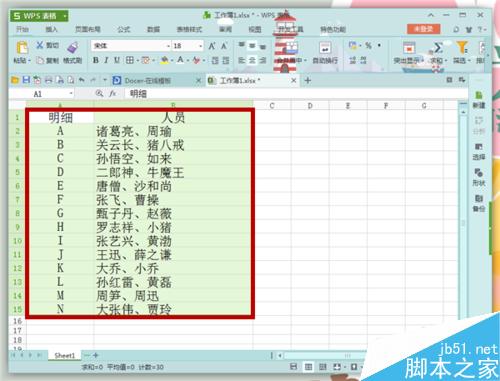This screenshot has height=381, width=500.
Task: Open the Formulas ribbon tab
Action: [124, 29]
